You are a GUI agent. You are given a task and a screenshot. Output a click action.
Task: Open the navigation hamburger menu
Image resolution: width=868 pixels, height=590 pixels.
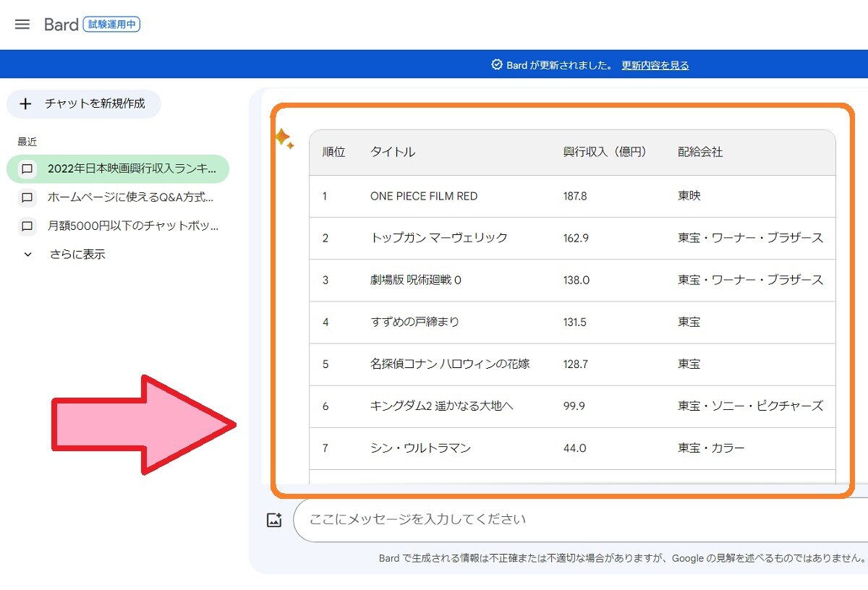[x=22, y=24]
